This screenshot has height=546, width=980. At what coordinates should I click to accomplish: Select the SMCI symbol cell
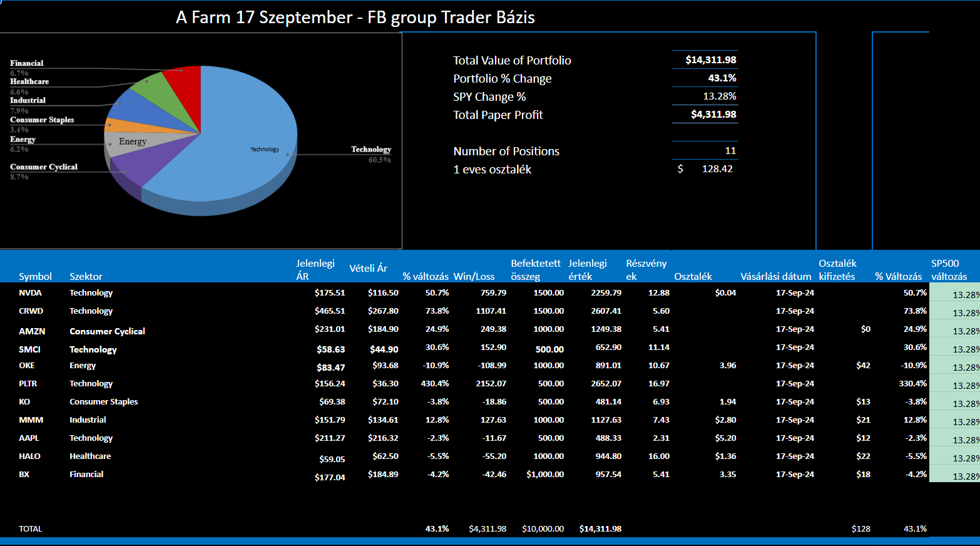coord(29,349)
